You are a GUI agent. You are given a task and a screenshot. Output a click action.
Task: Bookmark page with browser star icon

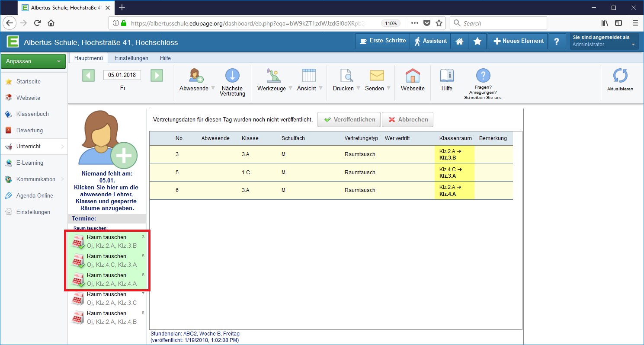tap(439, 23)
